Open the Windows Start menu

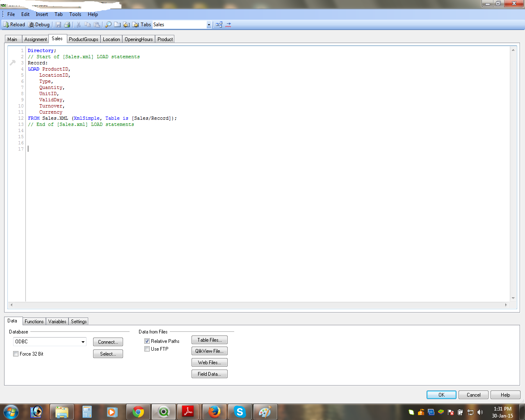click(x=11, y=411)
